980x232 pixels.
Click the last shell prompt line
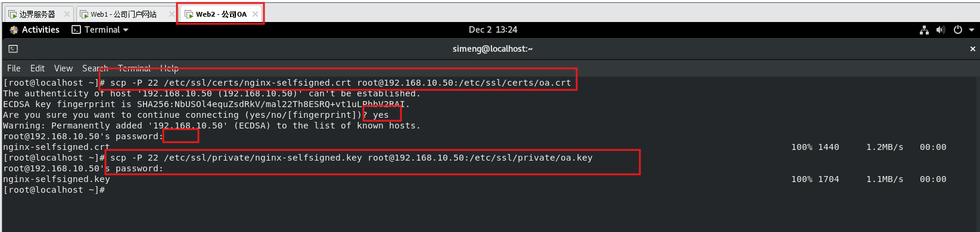click(54, 190)
